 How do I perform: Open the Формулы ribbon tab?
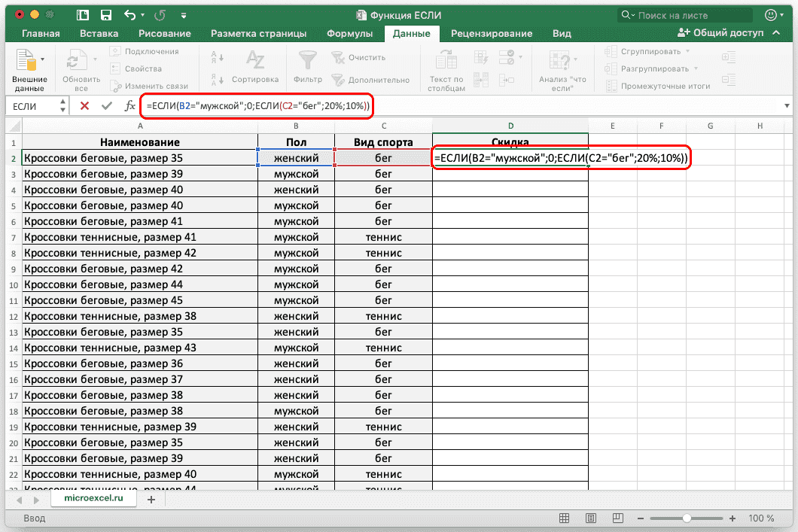(349, 33)
